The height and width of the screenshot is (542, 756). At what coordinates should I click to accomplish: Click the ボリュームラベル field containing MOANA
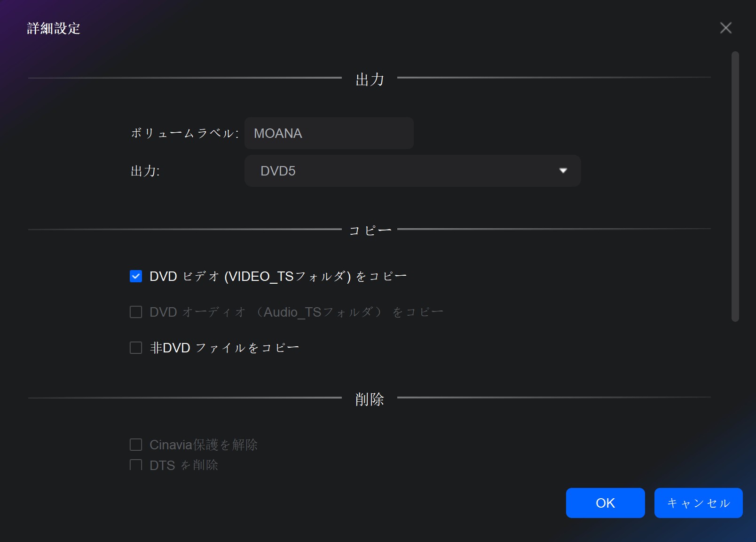(x=329, y=133)
